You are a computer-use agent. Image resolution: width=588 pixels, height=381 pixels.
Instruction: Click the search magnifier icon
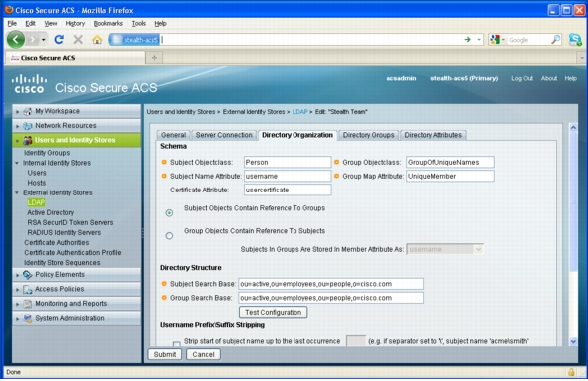pyautogui.click(x=555, y=39)
